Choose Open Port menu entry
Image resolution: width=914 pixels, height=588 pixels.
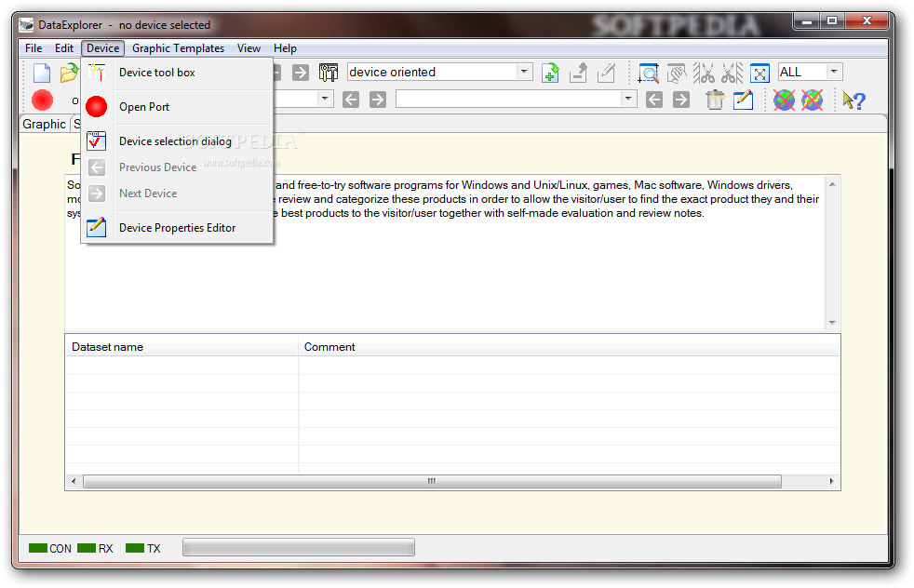(177, 107)
